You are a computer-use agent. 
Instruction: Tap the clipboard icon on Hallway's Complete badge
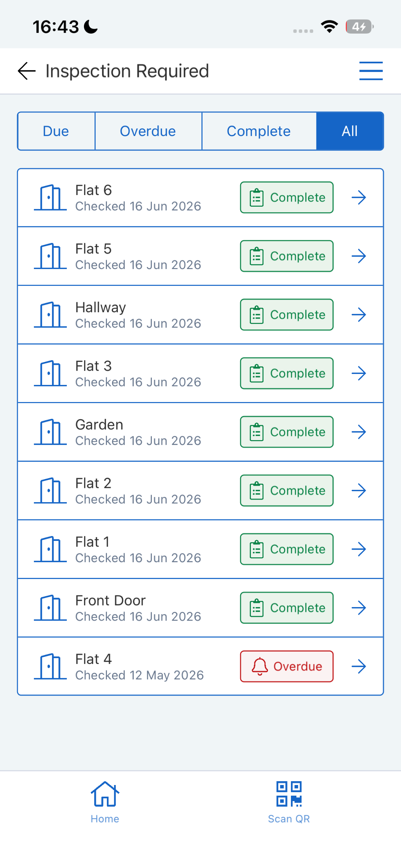[256, 315]
